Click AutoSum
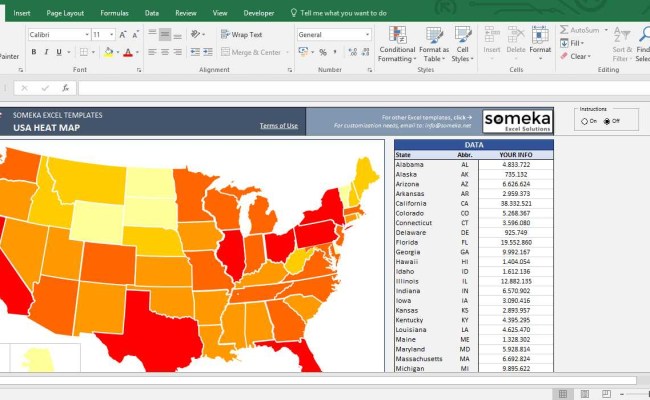The width and height of the screenshot is (650, 400). pos(580,30)
